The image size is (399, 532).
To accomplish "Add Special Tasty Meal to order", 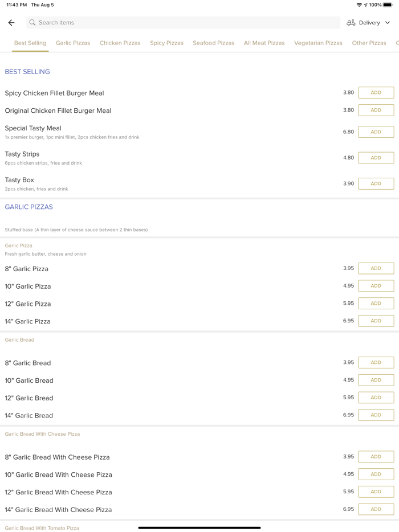I will 376,132.
